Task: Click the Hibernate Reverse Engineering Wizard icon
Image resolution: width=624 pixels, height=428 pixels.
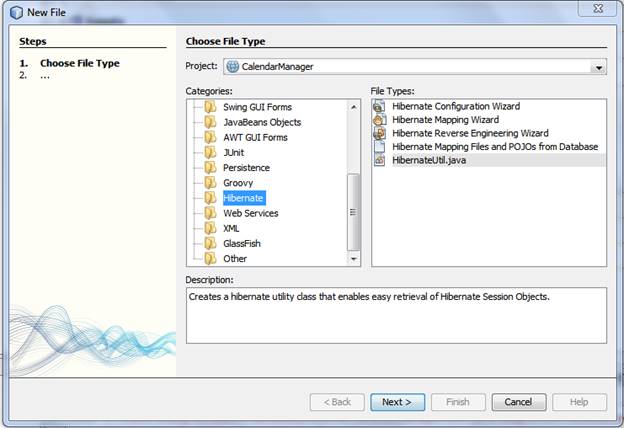Action: [379, 133]
